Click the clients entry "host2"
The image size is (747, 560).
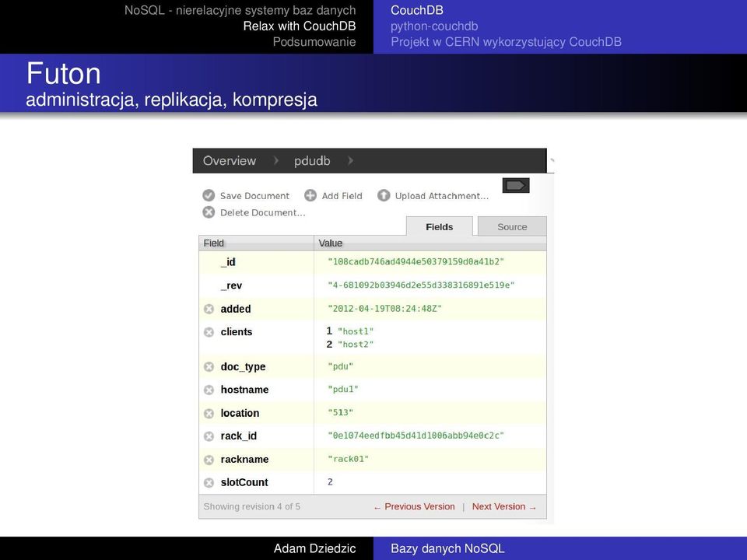click(x=356, y=344)
